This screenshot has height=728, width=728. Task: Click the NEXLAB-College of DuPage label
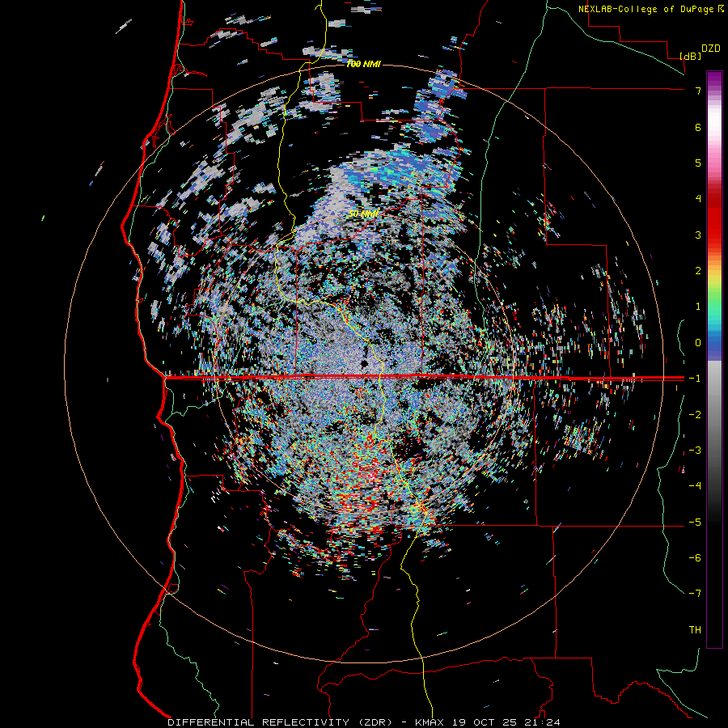[645, 9]
